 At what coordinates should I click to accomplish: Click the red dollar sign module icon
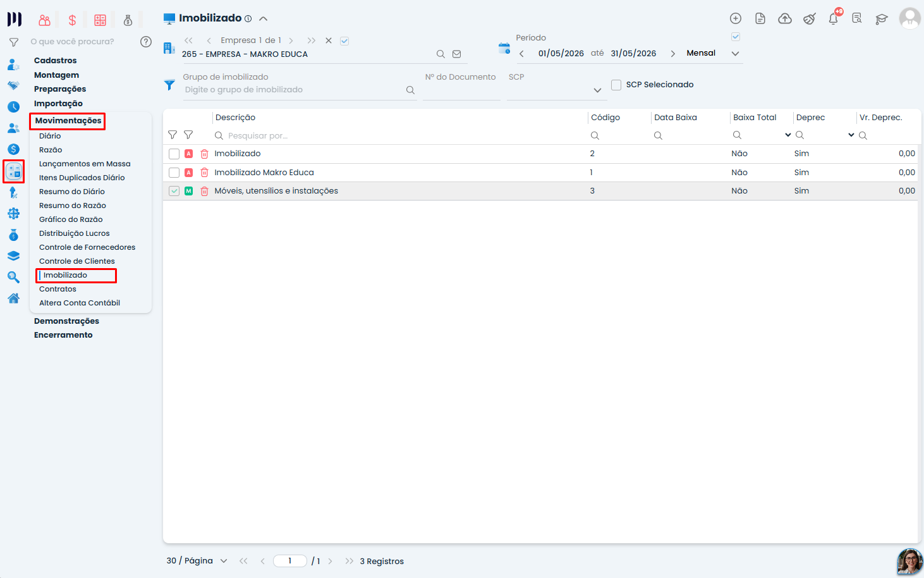72,20
